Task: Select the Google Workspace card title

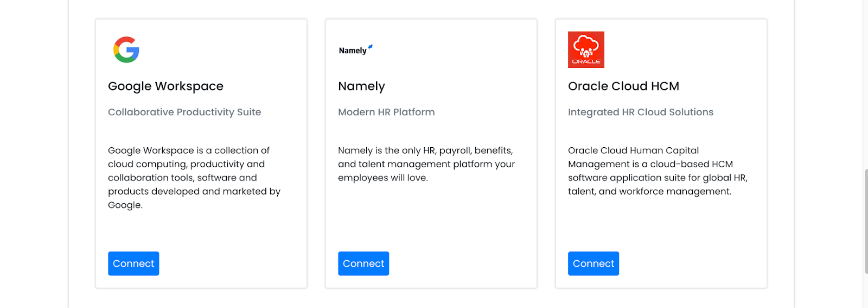Action: [165, 86]
